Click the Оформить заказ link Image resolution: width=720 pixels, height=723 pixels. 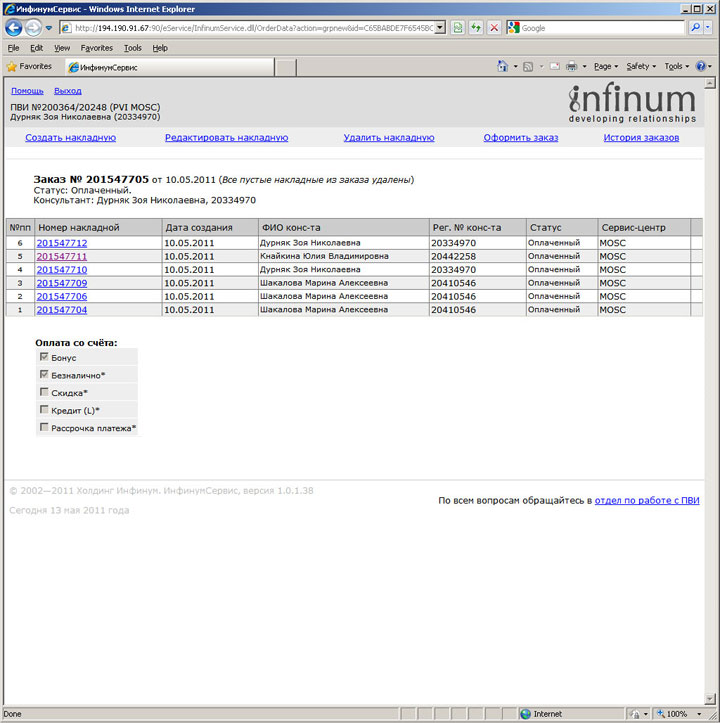(x=521, y=137)
